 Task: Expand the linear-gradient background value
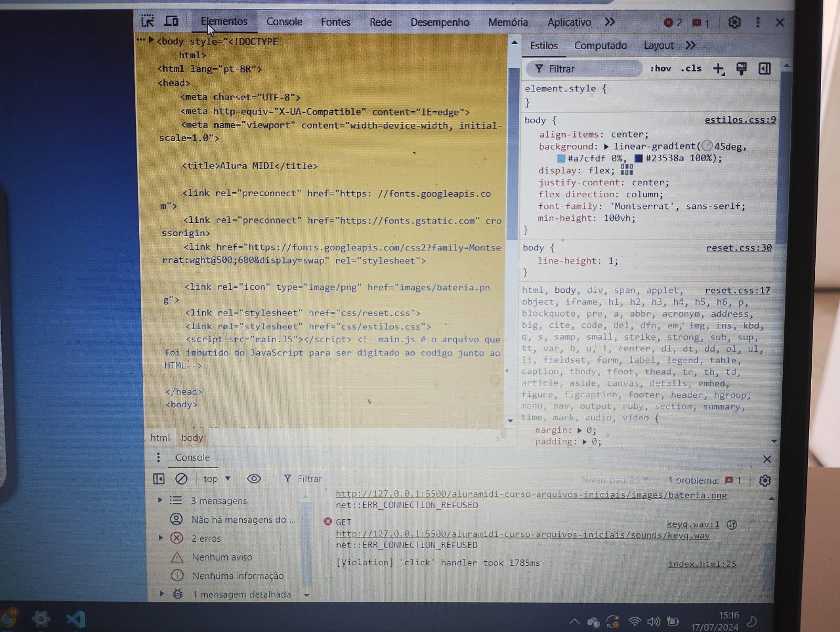(606, 146)
